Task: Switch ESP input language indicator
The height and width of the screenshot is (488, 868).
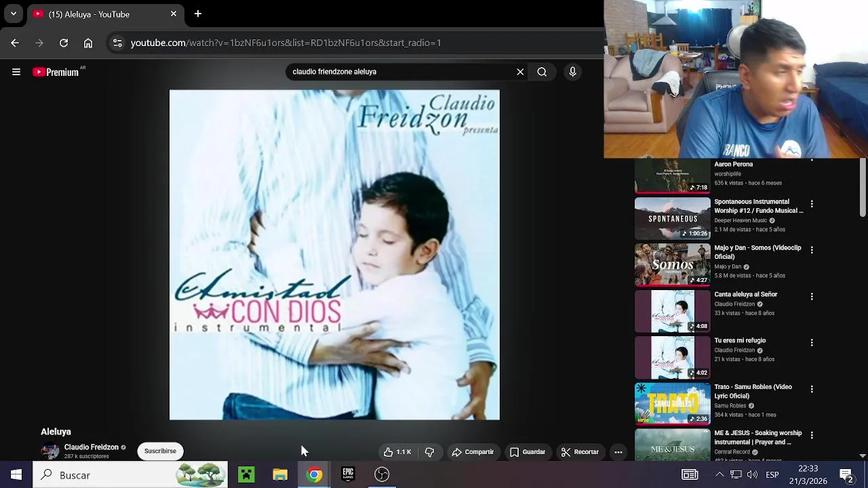Action: (x=772, y=475)
